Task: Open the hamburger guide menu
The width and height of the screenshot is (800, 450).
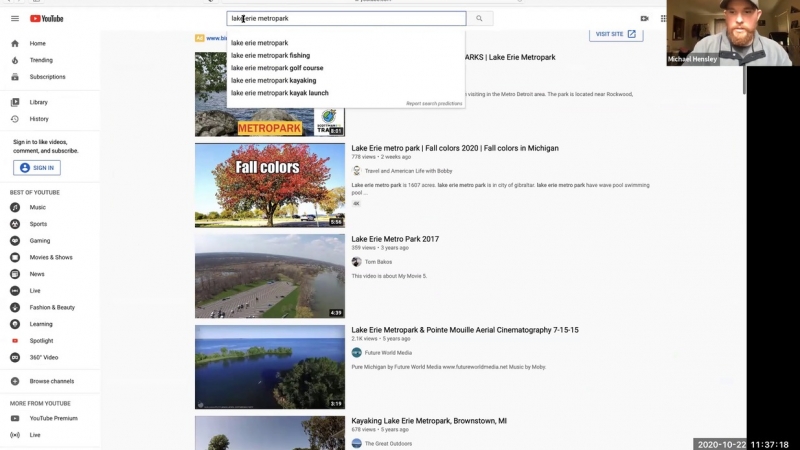Action: pos(14,18)
